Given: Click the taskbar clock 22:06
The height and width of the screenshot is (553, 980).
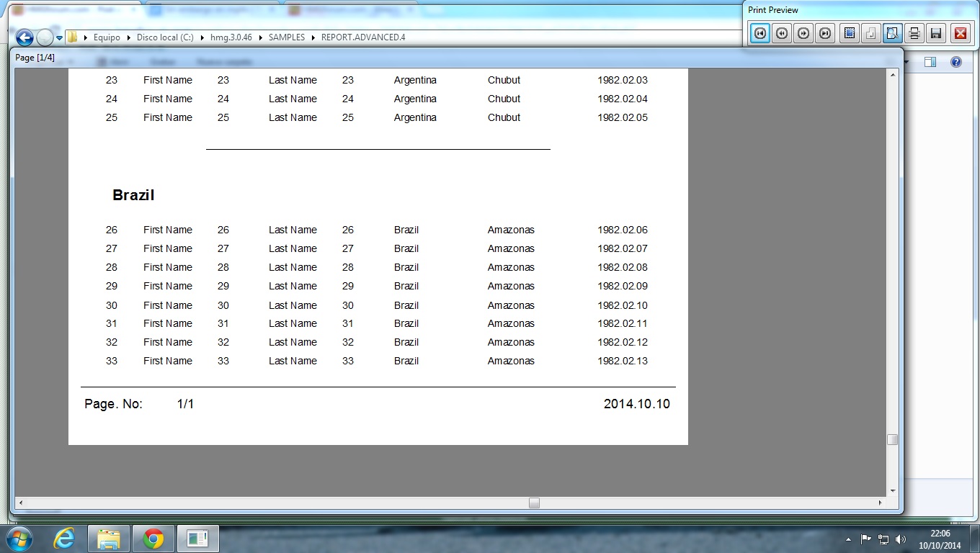Looking at the screenshot, I should (940, 534).
